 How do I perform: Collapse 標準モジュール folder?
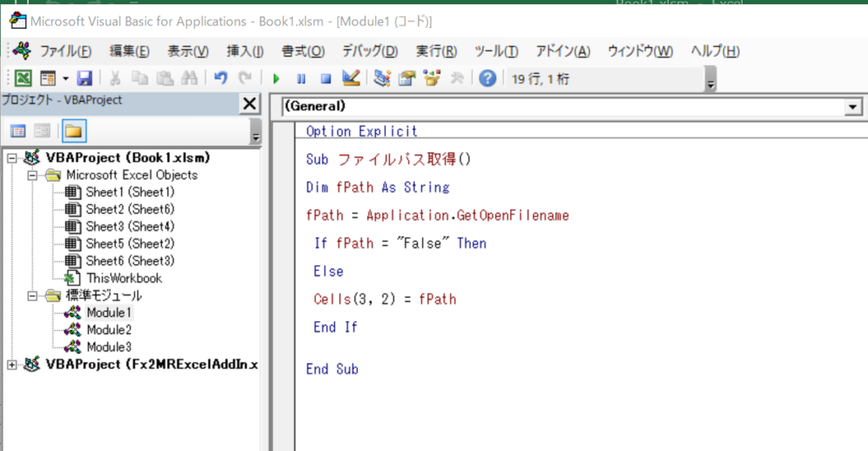32,296
